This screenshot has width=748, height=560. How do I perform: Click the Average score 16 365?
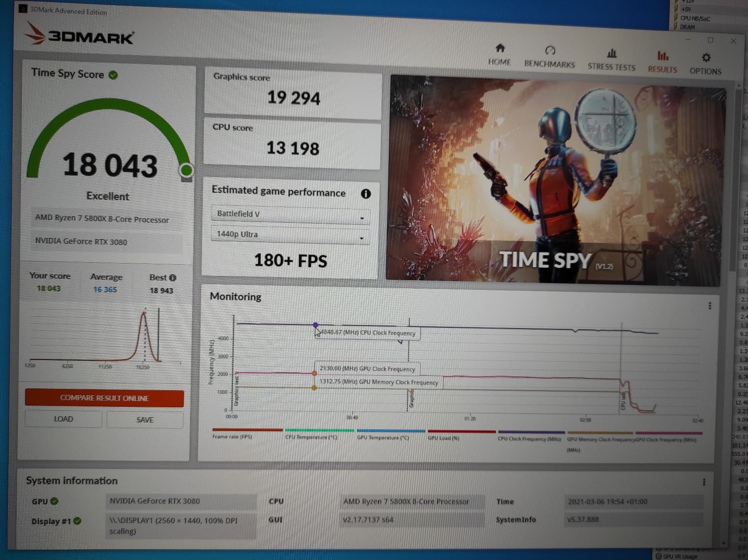click(105, 289)
